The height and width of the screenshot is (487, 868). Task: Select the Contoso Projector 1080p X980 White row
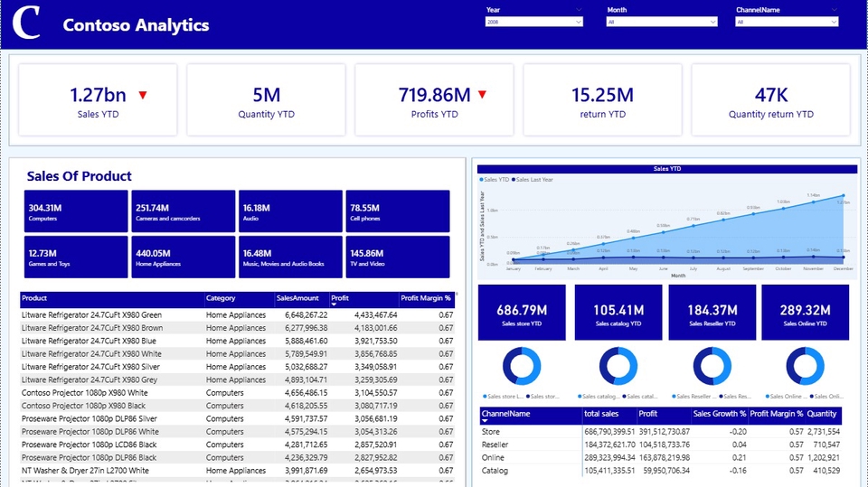[85, 393]
